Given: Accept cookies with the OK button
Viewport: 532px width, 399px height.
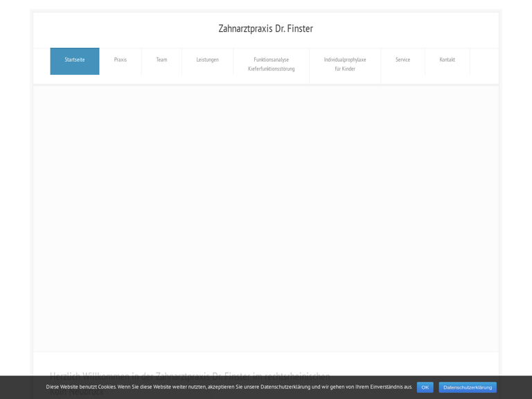Looking at the screenshot, I should (x=425, y=387).
